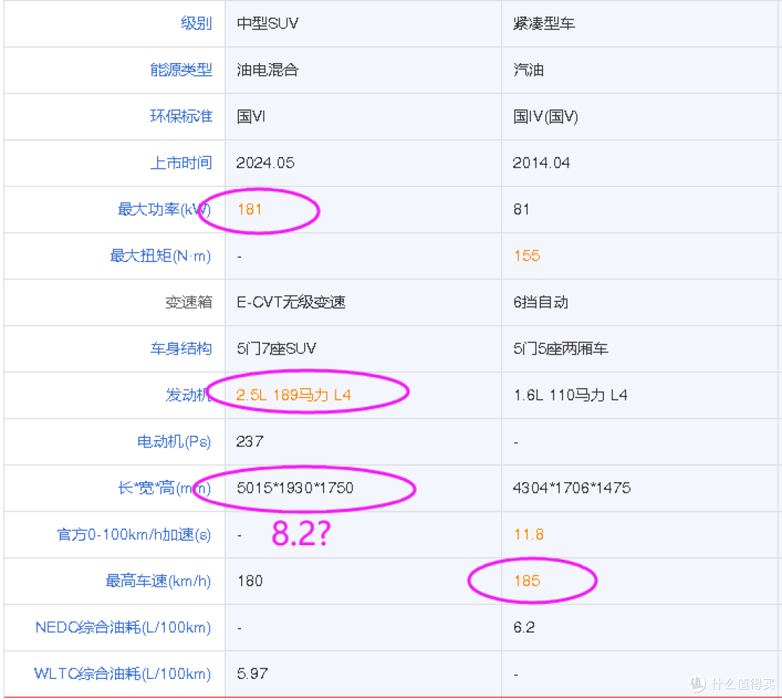Select the 变速箱 row label
Image resolution: width=782 pixels, height=700 pixels.
[x=188, y=302]
